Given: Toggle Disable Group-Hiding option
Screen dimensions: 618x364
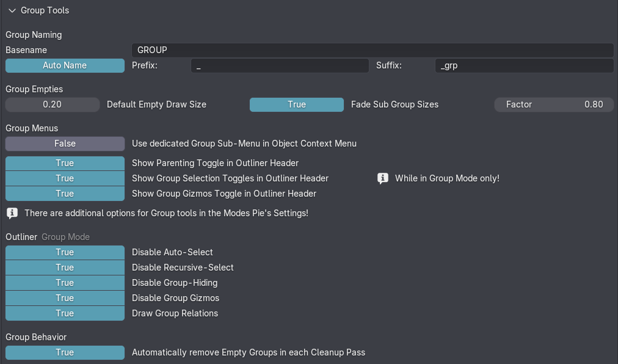Looking at the screenshot, I should pos(65,283).
